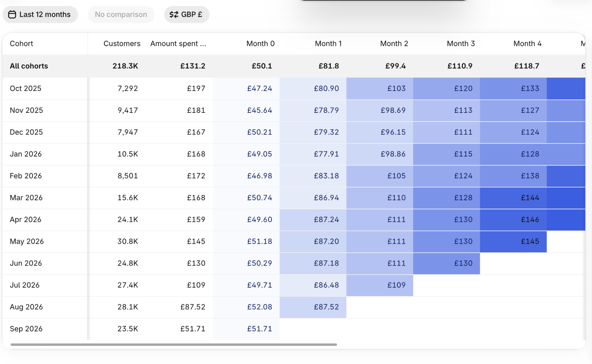592x364 pixels.
Task: Click the £146 Month 4 cell for Apr 2026
Action: (513, 220)
